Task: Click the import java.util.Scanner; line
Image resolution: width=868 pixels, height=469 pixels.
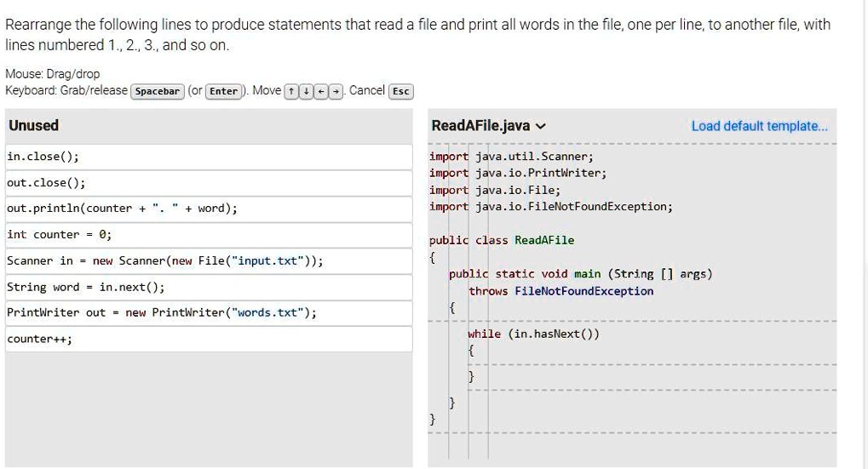Action: click(511, 157)
